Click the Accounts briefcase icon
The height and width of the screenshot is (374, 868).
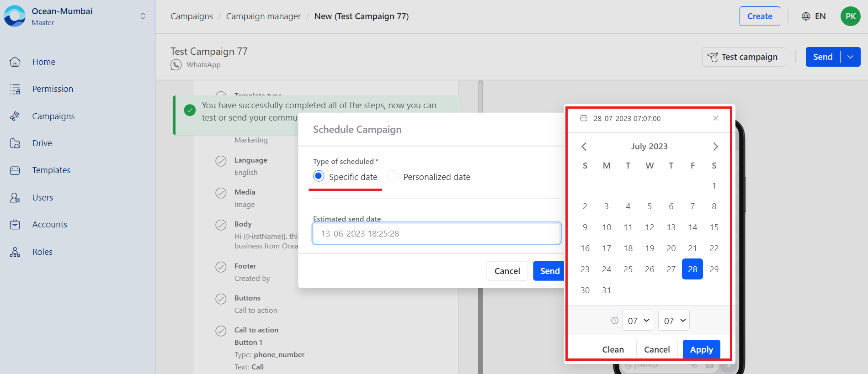click(15, 225)
